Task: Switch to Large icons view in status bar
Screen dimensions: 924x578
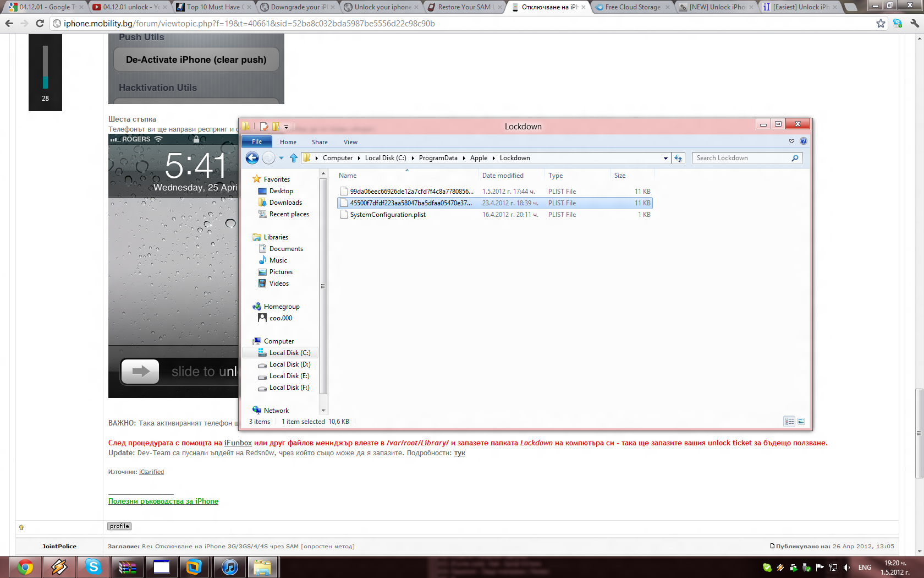Action: tap(801, 421)
